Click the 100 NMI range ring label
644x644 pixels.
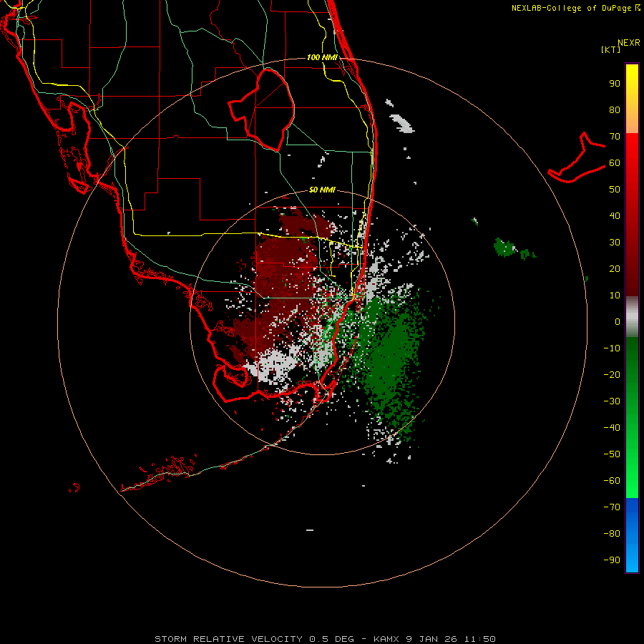(x=322, y=57)
